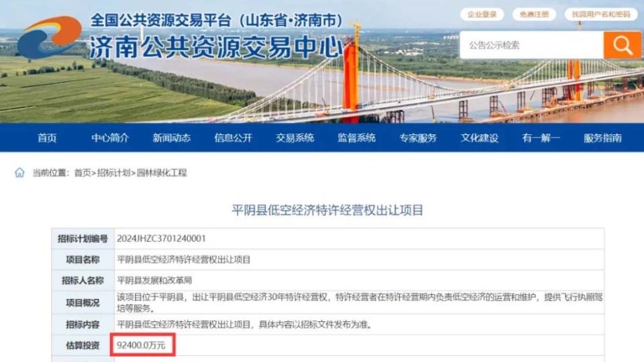Click the 招标计划 breadcrumb link
Viewport: 644px width, 362px height.
click(x=113, y=173)
